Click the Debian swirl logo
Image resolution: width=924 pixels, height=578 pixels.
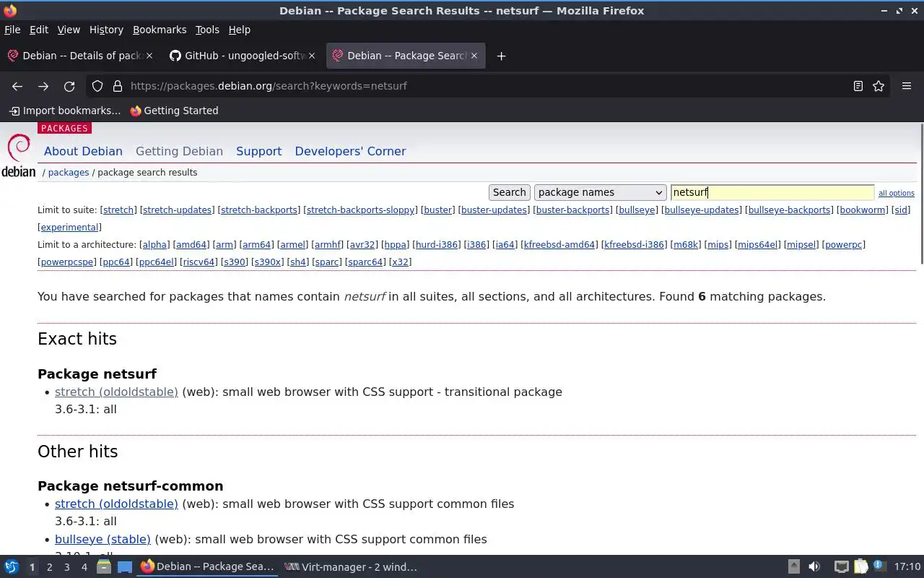19,155
